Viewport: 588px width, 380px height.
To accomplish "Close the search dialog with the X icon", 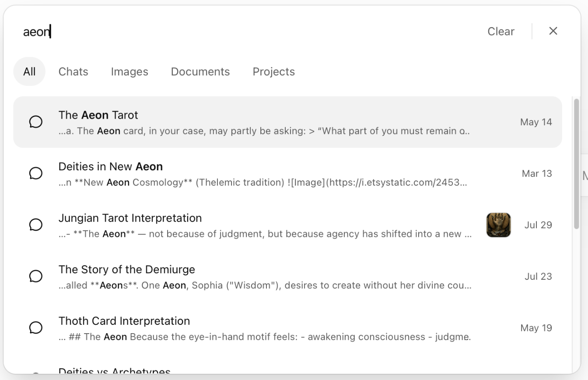I will click(x=553, y=31).
